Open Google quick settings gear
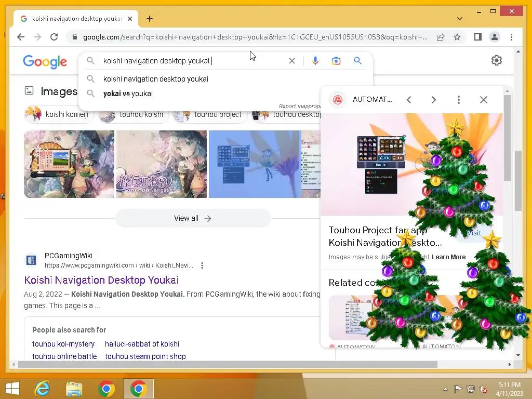This screenshot has height=399, width=532. [x=496, y=60]
